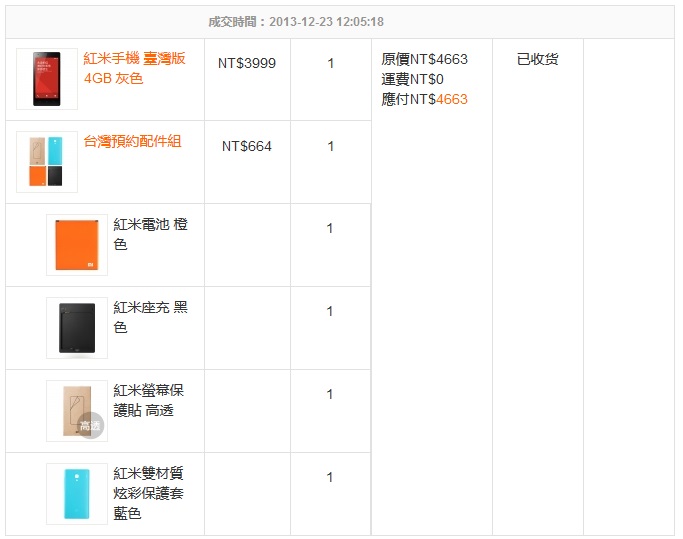Click the screen protector 高透 image
The height and width of the screenshot is (539, 683).
[77, 411]
